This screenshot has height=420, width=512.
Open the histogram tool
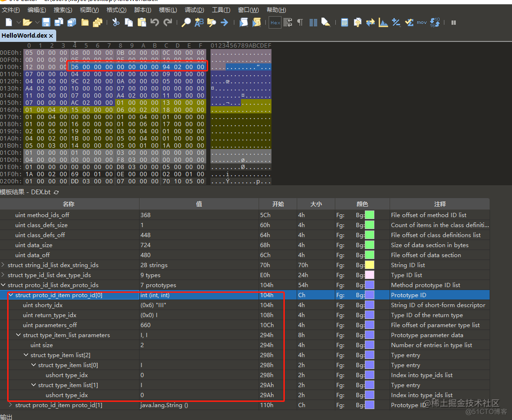pos(383,22)
